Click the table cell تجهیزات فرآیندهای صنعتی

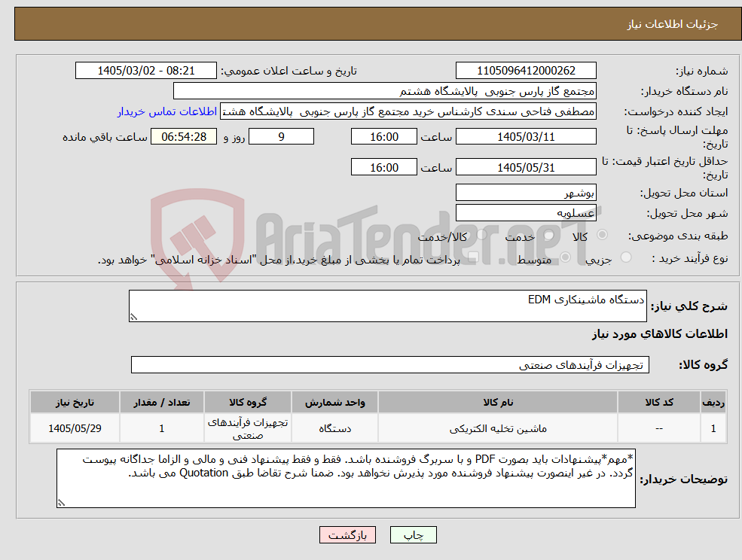coord(248,428)
